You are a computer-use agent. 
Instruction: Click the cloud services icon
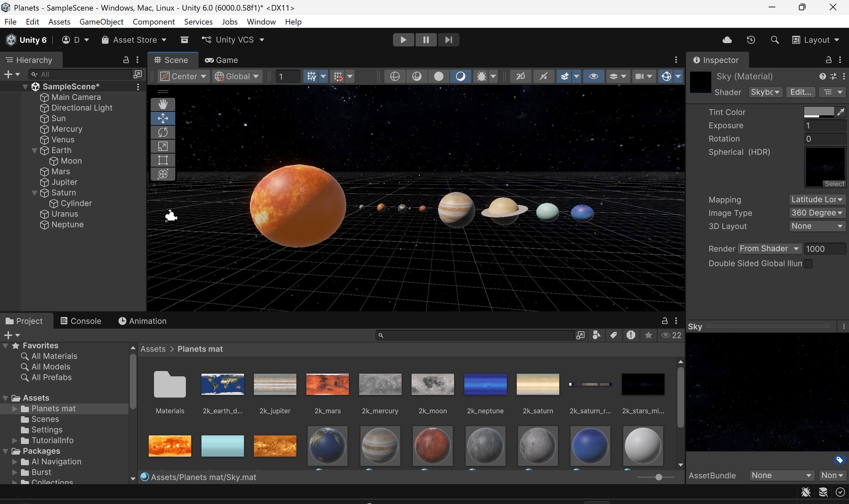727,40
